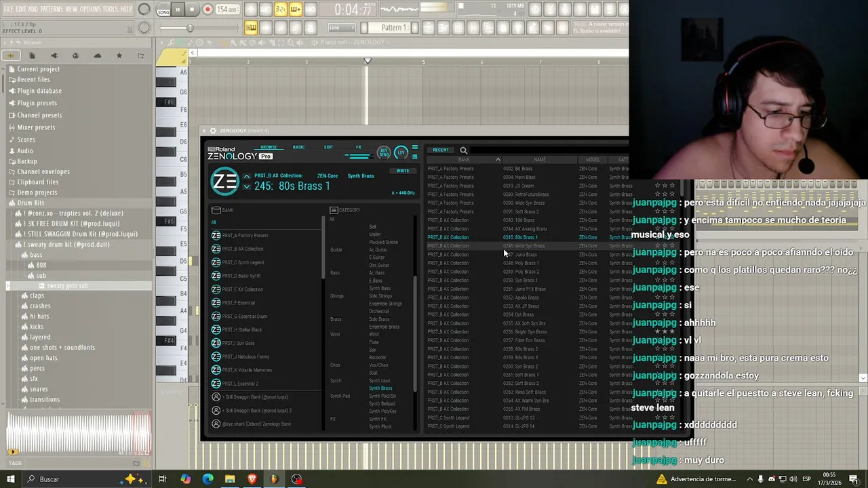Image resolution: width=868 pixels, height=488 pixels.
Task: Toggle the wait-for-input recording button
Action: (266, 9)
